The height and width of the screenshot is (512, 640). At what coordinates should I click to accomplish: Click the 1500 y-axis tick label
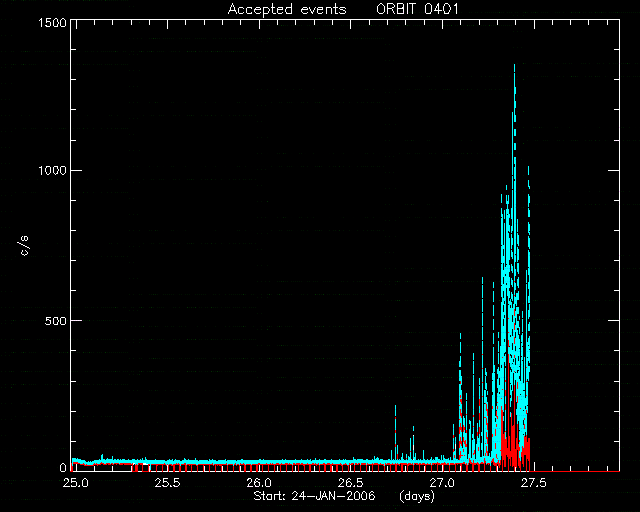[x=53, y=22]
